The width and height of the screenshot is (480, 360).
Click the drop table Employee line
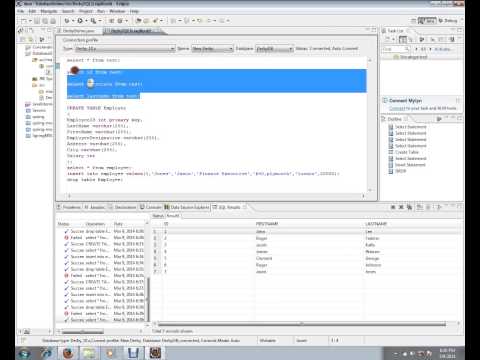95,180
